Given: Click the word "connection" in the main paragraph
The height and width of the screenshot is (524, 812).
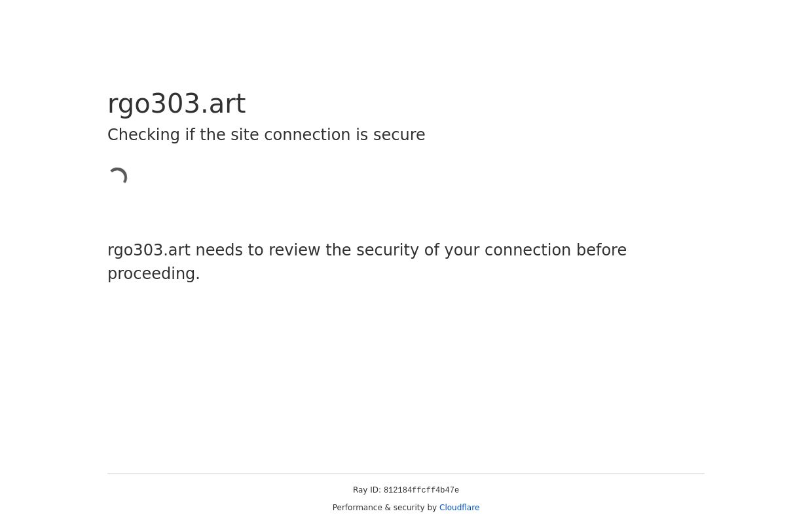Looking at the screenshot, I should pos(527,250).
